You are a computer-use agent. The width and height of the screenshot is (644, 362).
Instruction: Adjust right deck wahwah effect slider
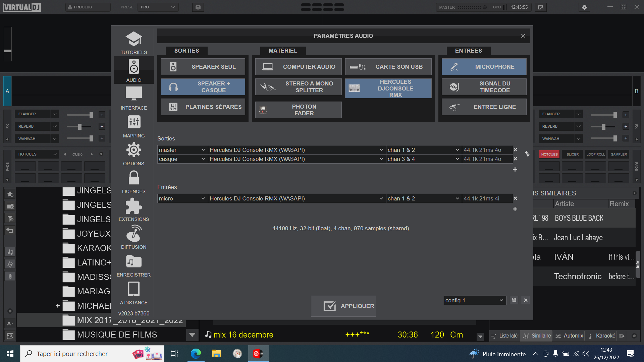point(604,138)
